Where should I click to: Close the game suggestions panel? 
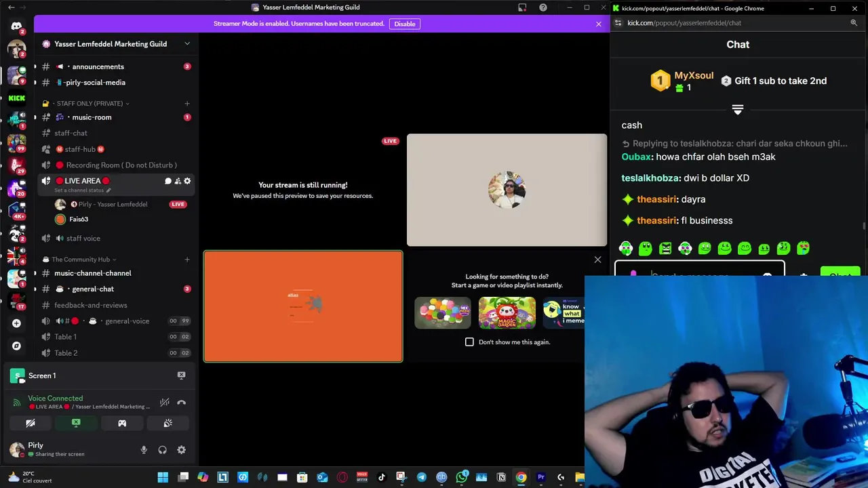click(597, 260)
